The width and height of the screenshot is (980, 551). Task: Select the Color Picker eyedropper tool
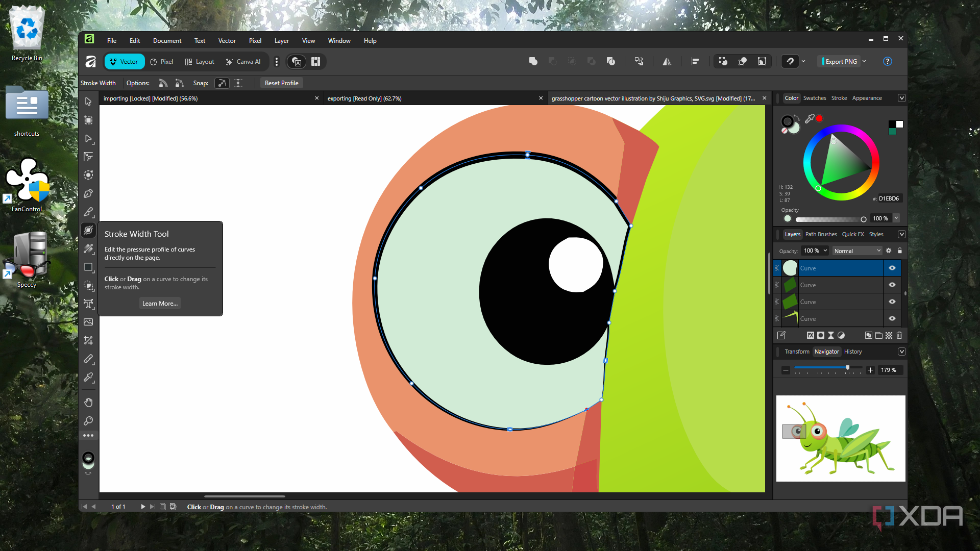pyautogui.click(x=88, y=377)
